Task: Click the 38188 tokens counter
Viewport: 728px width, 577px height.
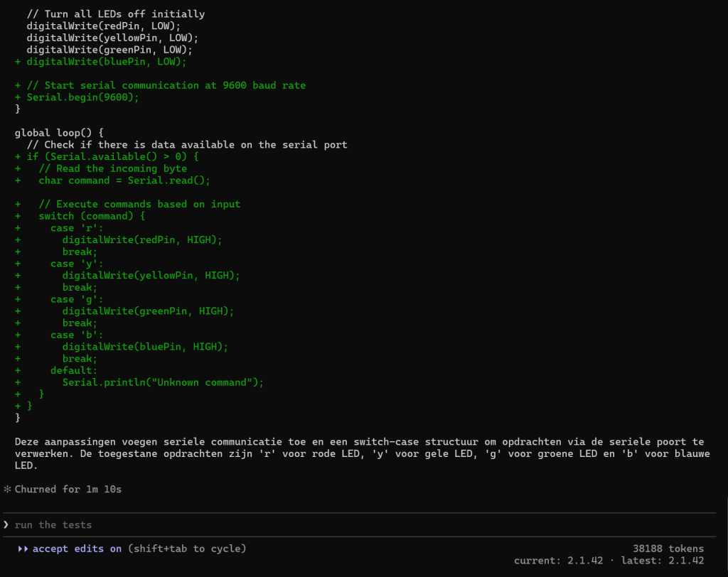Action: point(668,549)
